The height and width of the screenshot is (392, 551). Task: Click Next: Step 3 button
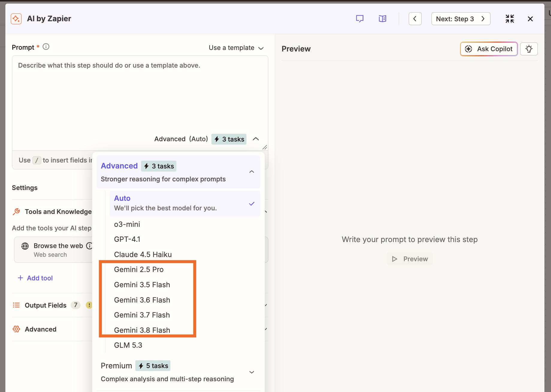coord(461,19)
